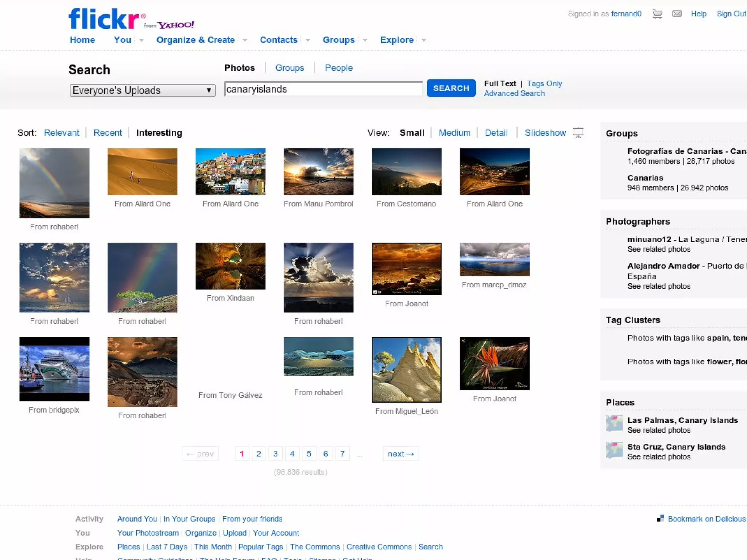Open the Everyone's Uploads dropdown

click(143, 90)
